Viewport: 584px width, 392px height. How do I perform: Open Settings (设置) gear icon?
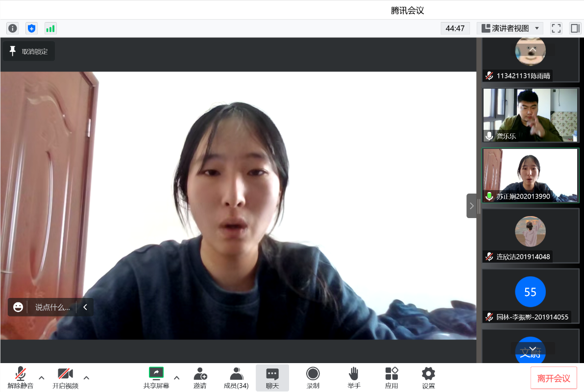click(x=428, y=377)
